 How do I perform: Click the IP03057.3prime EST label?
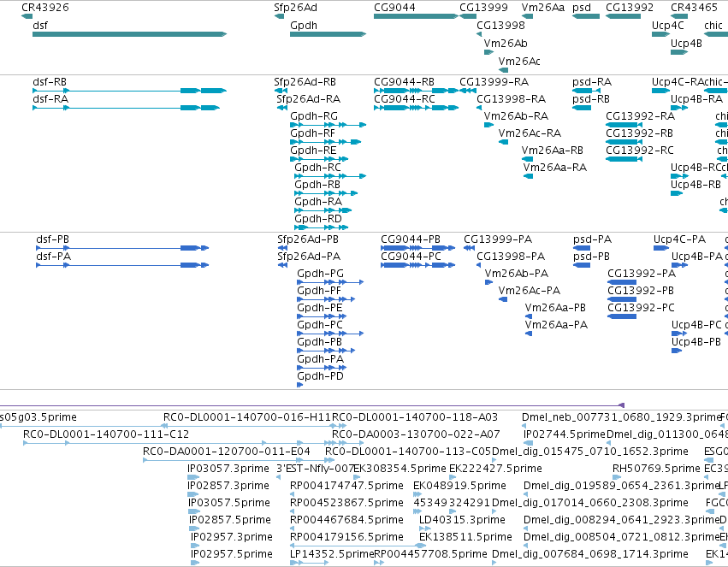pos(228,469)
